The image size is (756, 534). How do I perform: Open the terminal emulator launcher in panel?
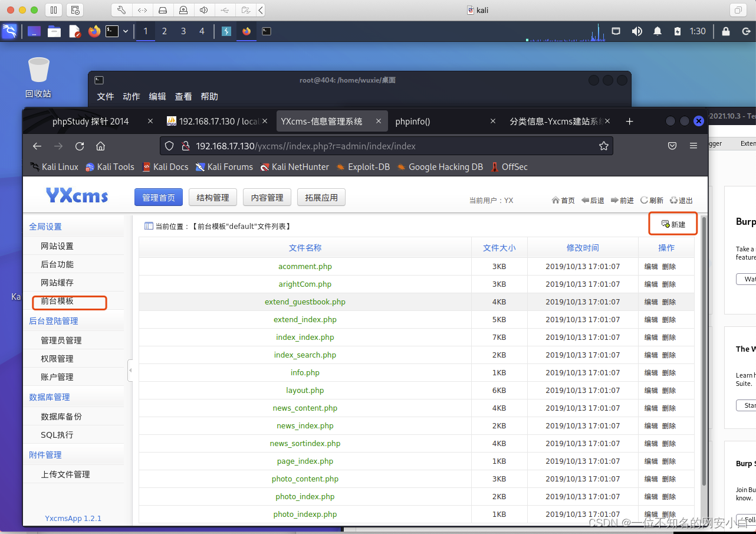(x=112, y=31)
